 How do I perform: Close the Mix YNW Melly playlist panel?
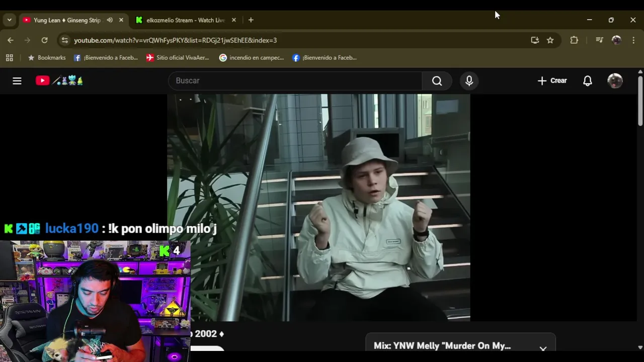(x=543, y=348)
